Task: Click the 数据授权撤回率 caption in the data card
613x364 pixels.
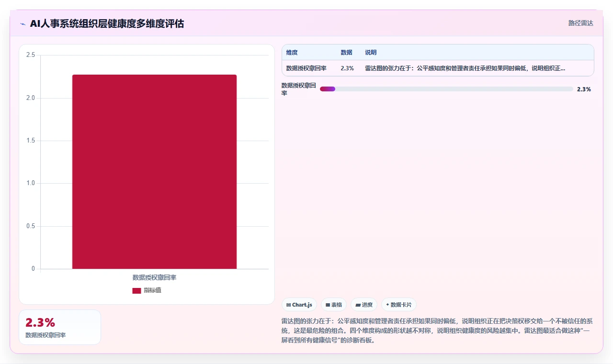Action: pyautogui.click(x=45, y=335)
